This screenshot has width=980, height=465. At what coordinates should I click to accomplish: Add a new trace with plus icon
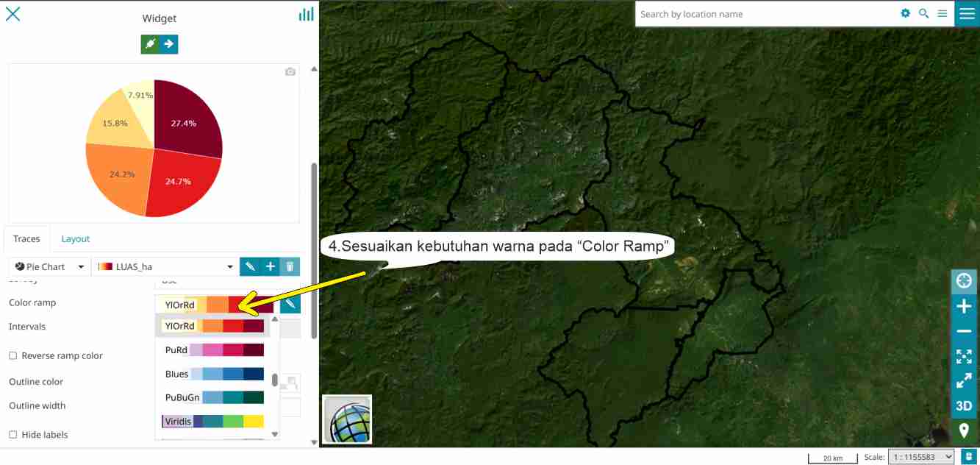coord(270,266)
